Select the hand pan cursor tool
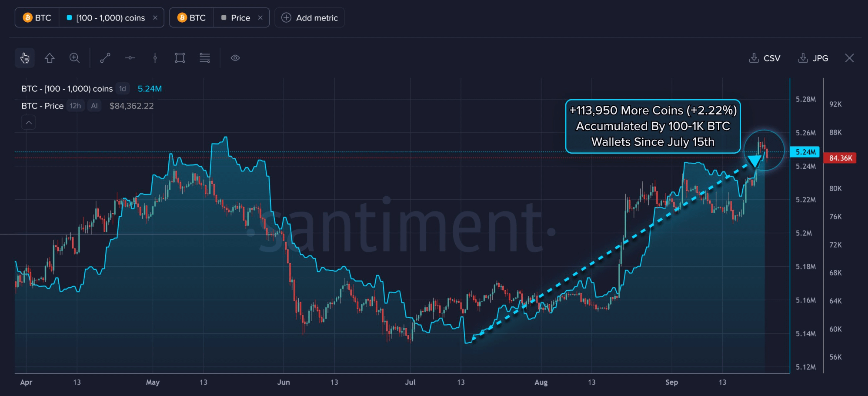This screenshot has height=396, width=868. point(25,58)
